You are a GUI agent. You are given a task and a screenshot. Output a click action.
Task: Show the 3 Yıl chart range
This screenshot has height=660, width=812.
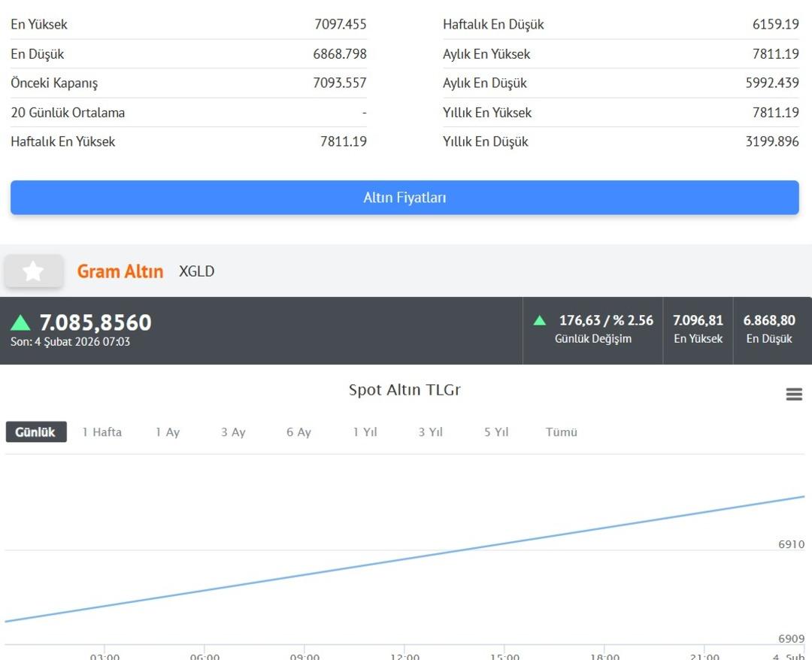430,432
